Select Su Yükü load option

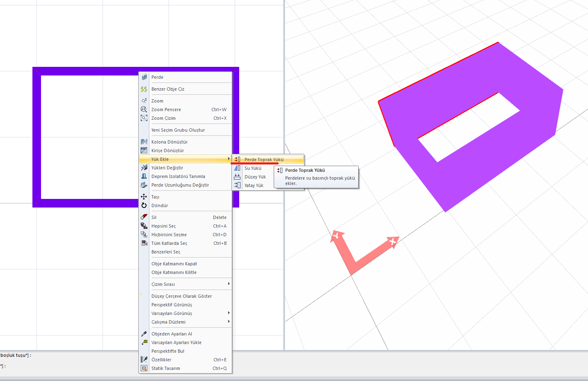point(253,168)
